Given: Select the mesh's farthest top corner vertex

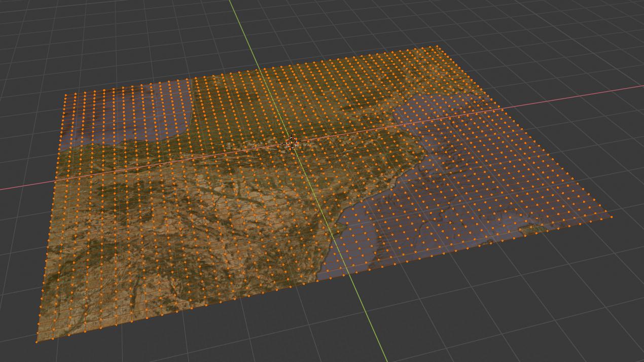Looking at the screenshot, I should 437,46.
